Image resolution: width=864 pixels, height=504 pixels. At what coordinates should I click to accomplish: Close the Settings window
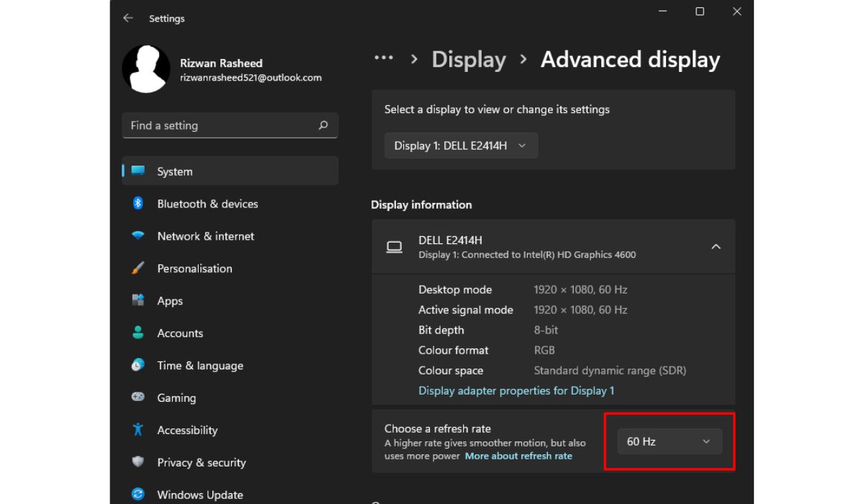(x=737, y=12)
